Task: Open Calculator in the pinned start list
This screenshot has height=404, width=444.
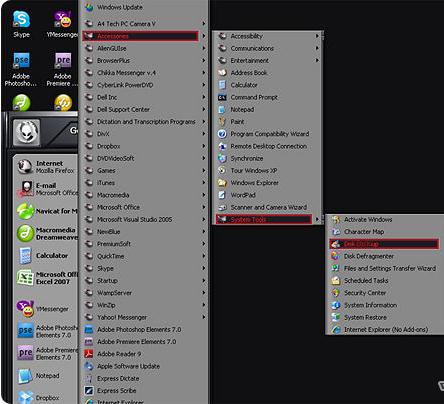Action: (43, 256)
